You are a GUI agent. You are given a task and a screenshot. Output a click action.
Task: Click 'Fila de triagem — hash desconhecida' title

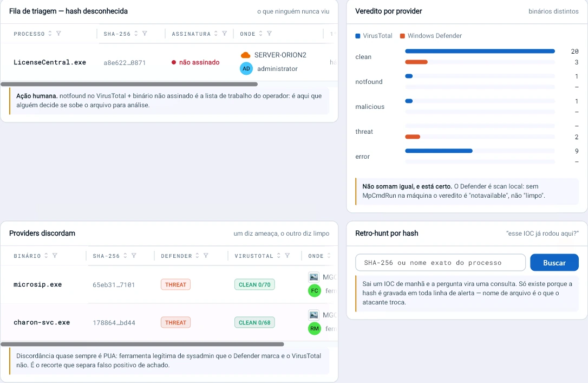(x=68, y=11)
